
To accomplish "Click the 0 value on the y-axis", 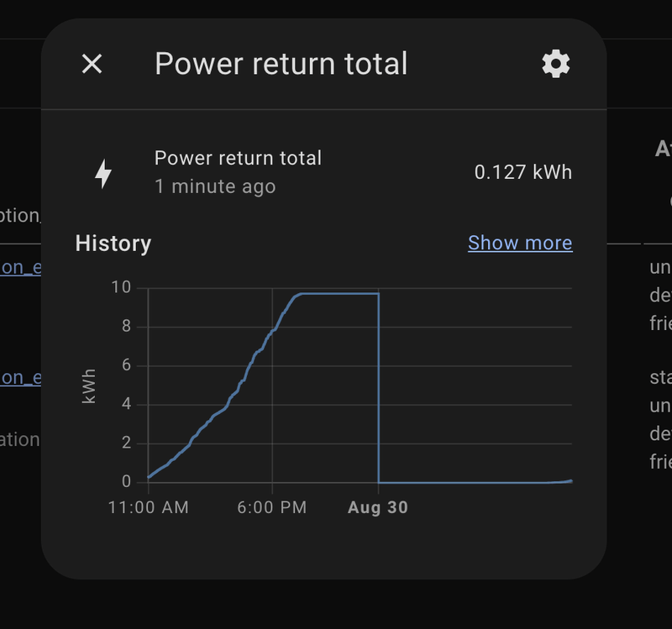I will click(x=126, y=482).
